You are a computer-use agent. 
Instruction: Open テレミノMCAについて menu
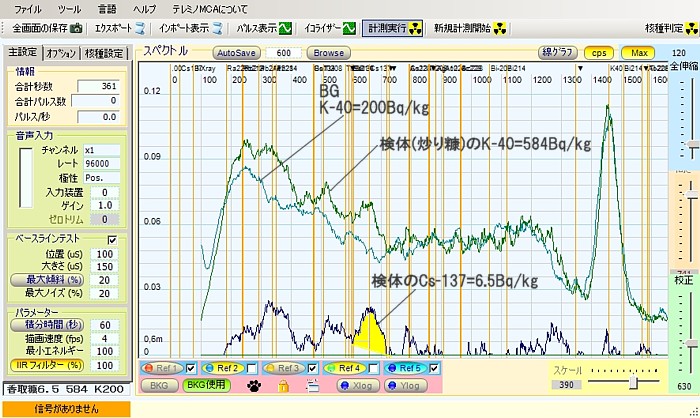pyautogui.click(x=210, y=9)
